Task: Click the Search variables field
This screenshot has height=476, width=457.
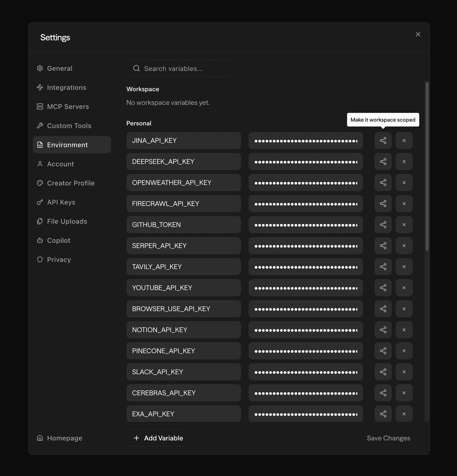Action: 180,68
